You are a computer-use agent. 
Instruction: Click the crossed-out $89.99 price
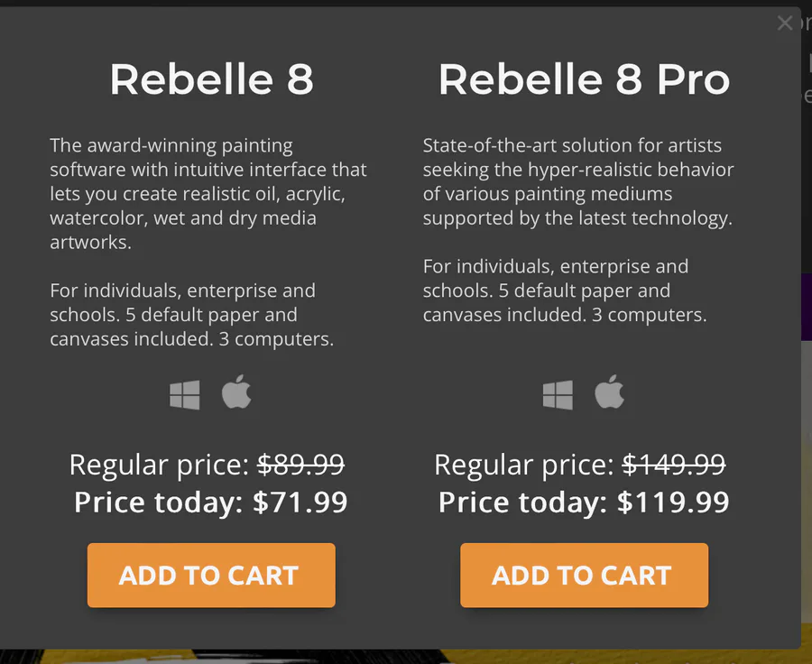[x=300, y=465]
